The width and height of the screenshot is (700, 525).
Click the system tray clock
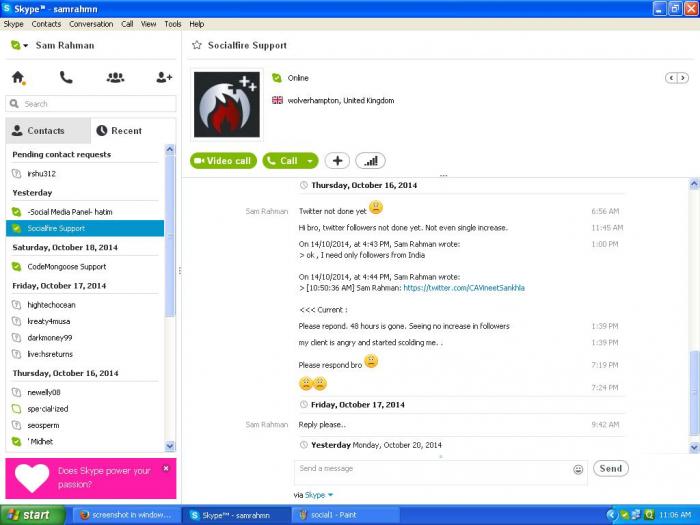(675, 515)
